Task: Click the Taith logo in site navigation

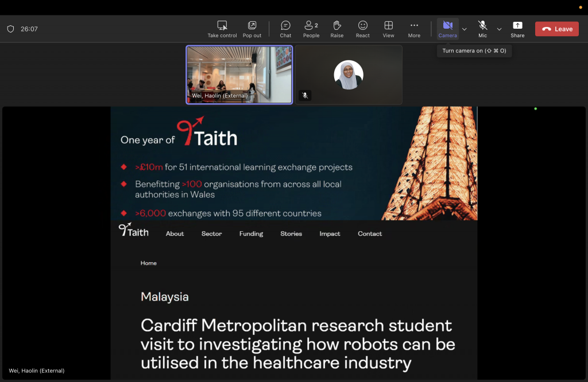Action: (x=133, y=230)
